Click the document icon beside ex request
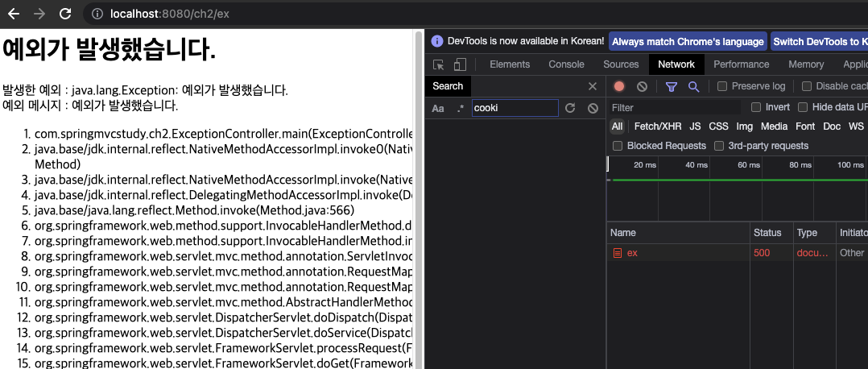The height and width of the screenshot is (369, 868). pyautogui.click(x=618, y=253)
